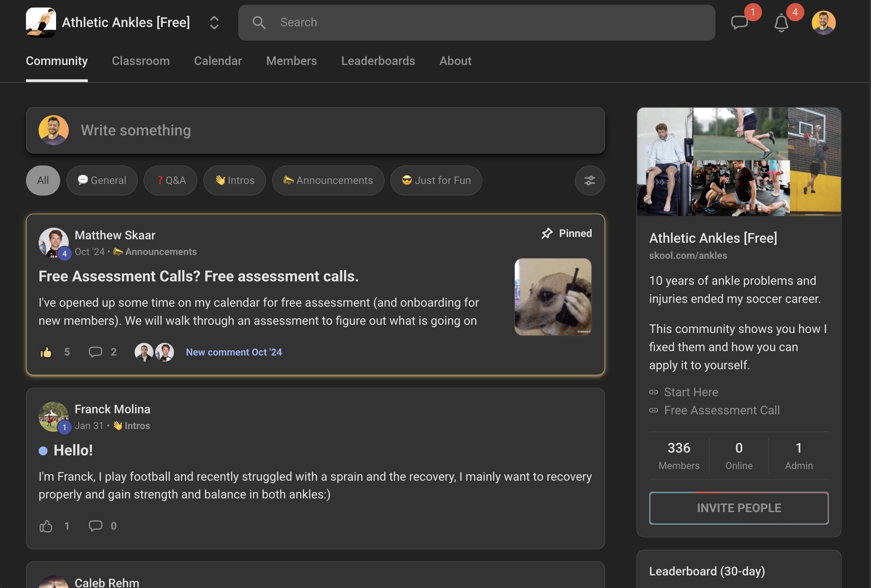This screenshot has height=588, width=871.
Task: Click the feed filter settings icon
Action: pos(590,181)
